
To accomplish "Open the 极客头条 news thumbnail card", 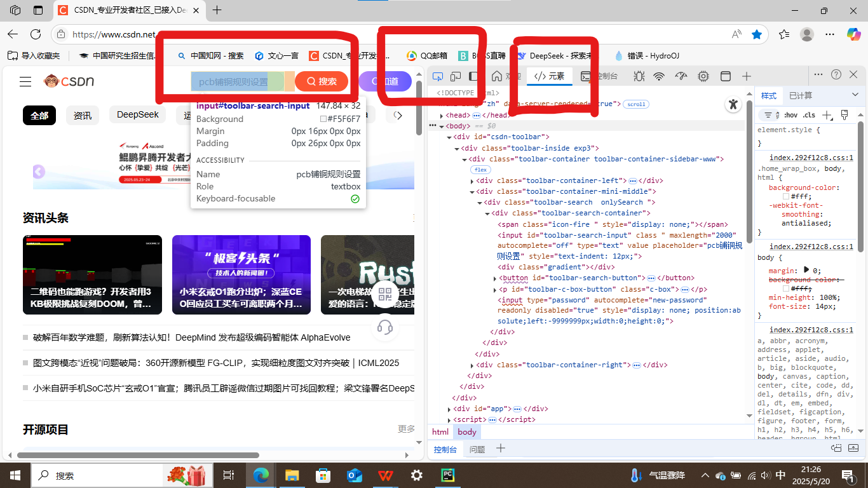I will coord(241,274).
